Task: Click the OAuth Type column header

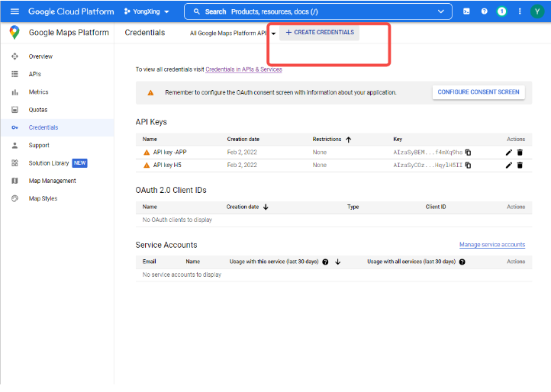Action: tap(353, 207)
